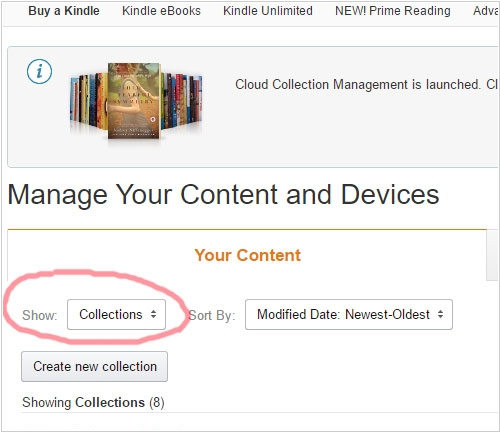The height and width of the screenshot is (432, 500).
Task: Click the gray tab next to Your Content
Action: (x=493, y=255)
